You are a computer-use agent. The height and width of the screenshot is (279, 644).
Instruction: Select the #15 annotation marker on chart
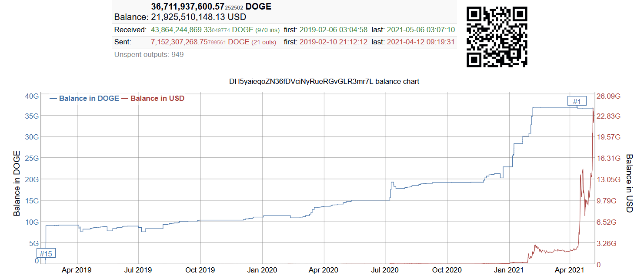click(46, 254)
